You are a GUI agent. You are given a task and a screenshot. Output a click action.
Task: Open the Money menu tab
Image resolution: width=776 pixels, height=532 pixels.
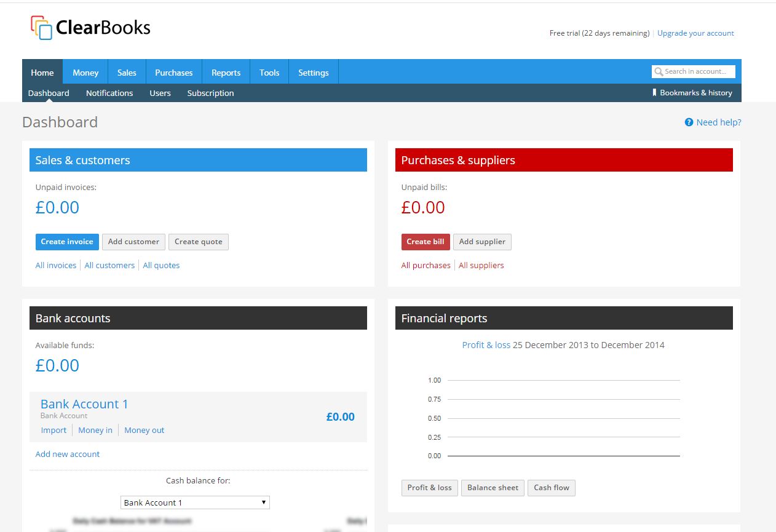click(x=85, y=73)
